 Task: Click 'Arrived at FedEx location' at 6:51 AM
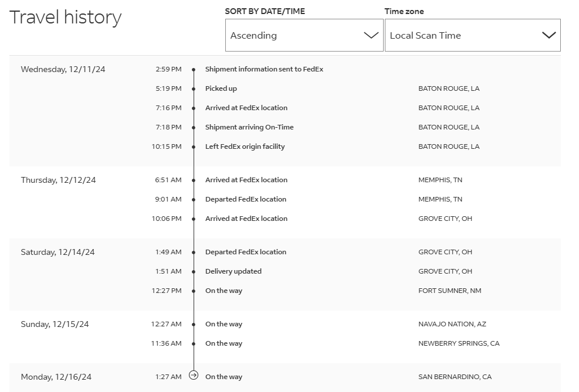246,180
